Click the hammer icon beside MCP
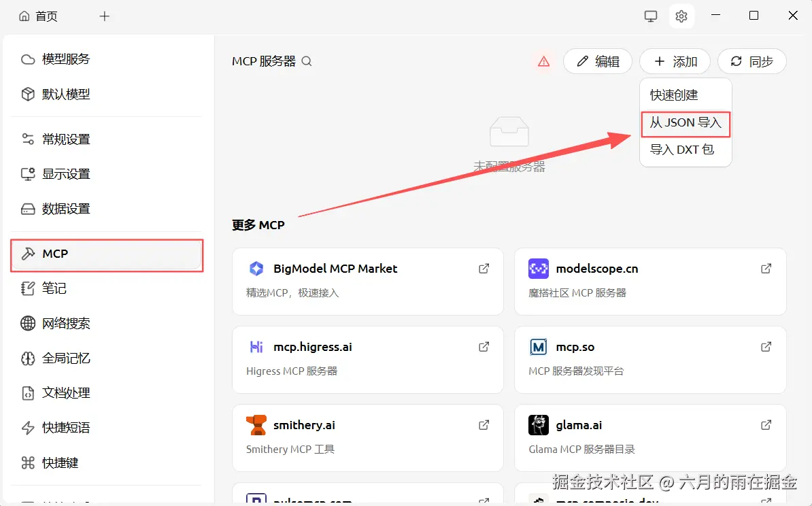This screenshot has width=812, height=506. click(28, 254)
